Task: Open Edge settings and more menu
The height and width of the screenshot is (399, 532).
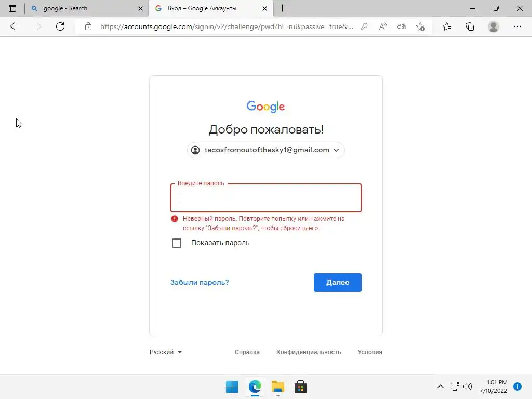Action: tap(517, 26)
